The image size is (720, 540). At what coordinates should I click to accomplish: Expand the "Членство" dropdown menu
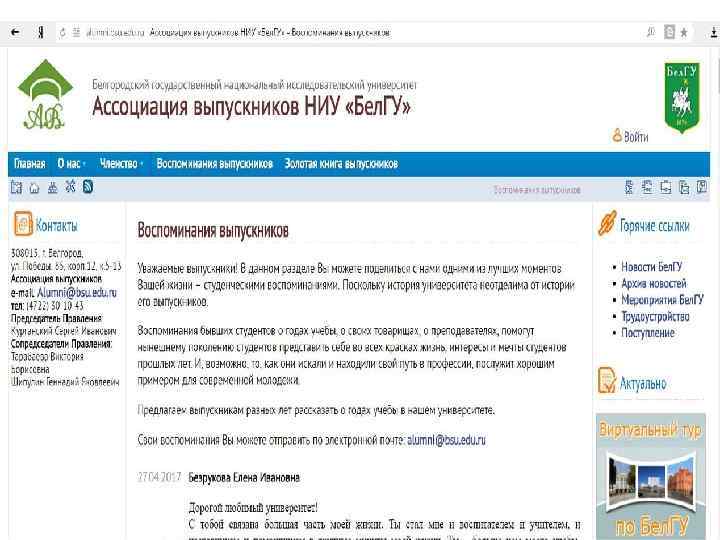coord(122,163)
